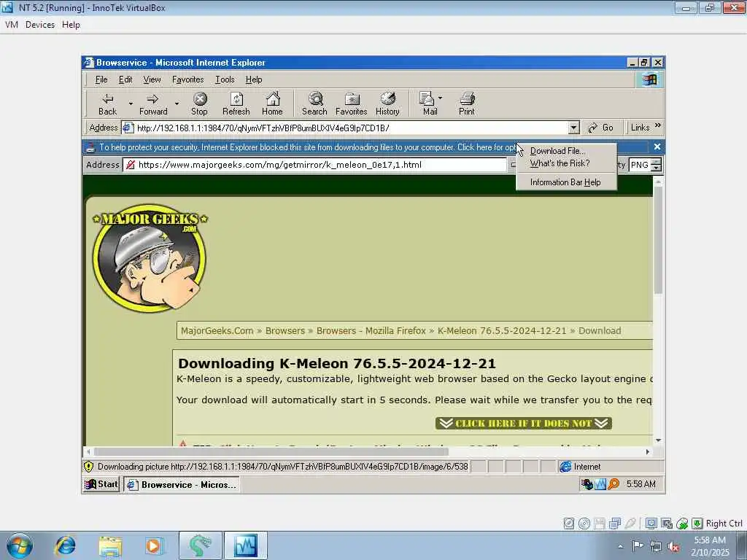Click VirtualBox mouse integration status icon
Image resolution: width=747 pixels, height=560 pixels.
click(x=682, y=524)
